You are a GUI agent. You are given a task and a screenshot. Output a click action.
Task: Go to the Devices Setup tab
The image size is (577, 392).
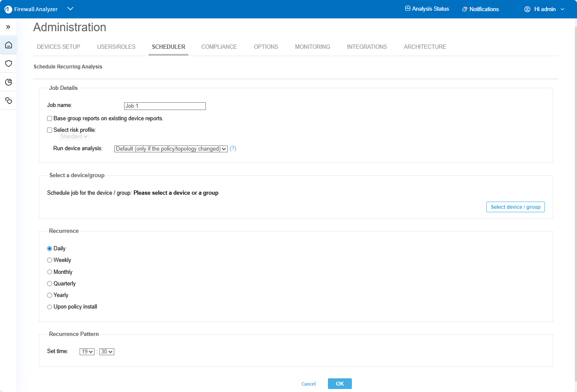pyautogui.click(x=59, y=47)
